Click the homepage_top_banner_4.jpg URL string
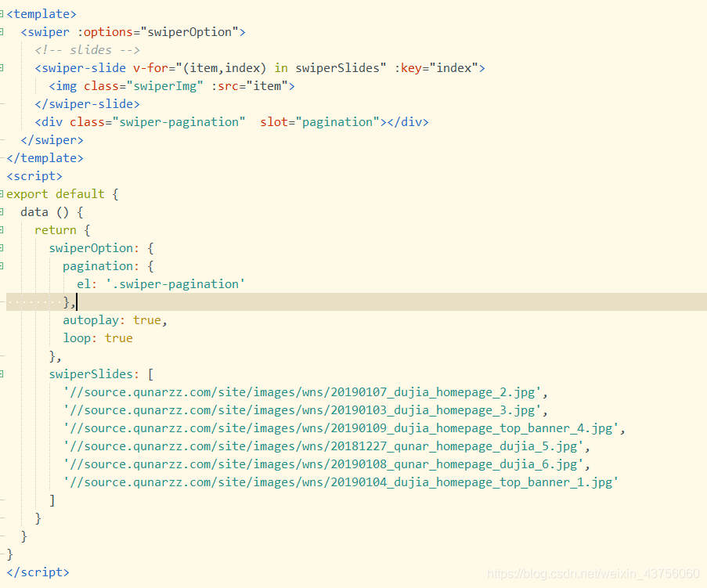The height and width of the screenshot is (588, 707). (341, 428)
